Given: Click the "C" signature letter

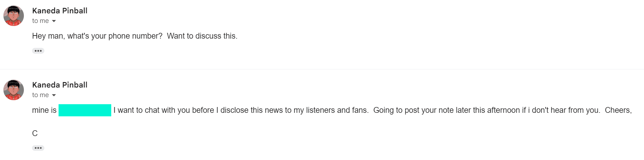Looking at the screenshot, I should coord(35,133).
